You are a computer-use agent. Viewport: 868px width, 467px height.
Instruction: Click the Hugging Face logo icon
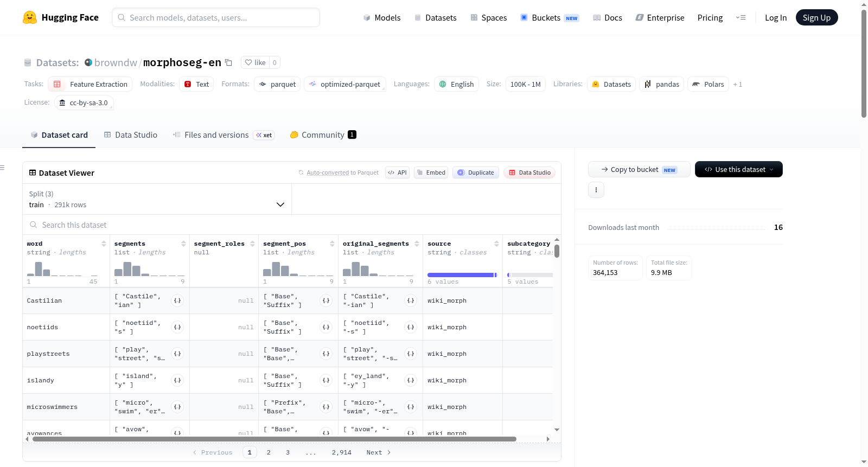pyautogui.click(x=30, y=17)
